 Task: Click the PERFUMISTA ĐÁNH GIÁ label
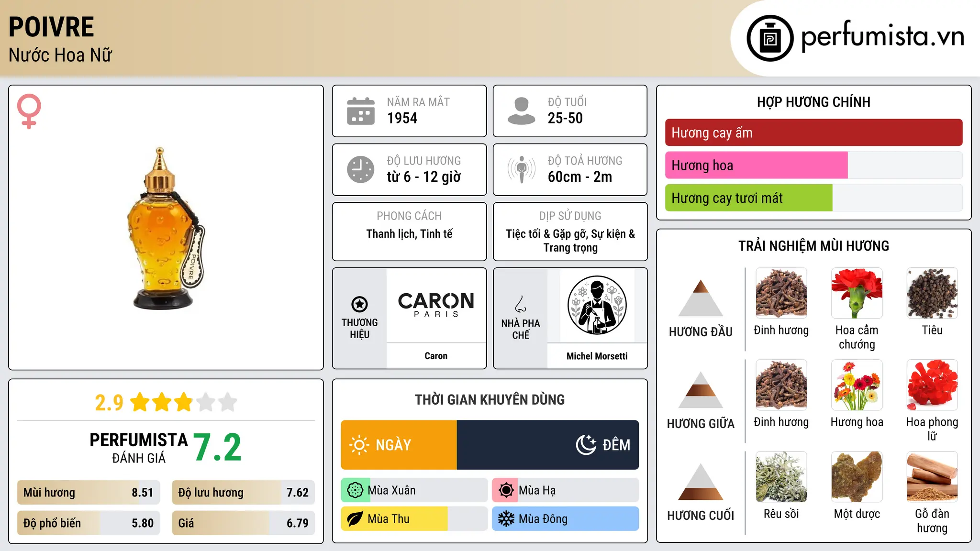coord(139,448)
